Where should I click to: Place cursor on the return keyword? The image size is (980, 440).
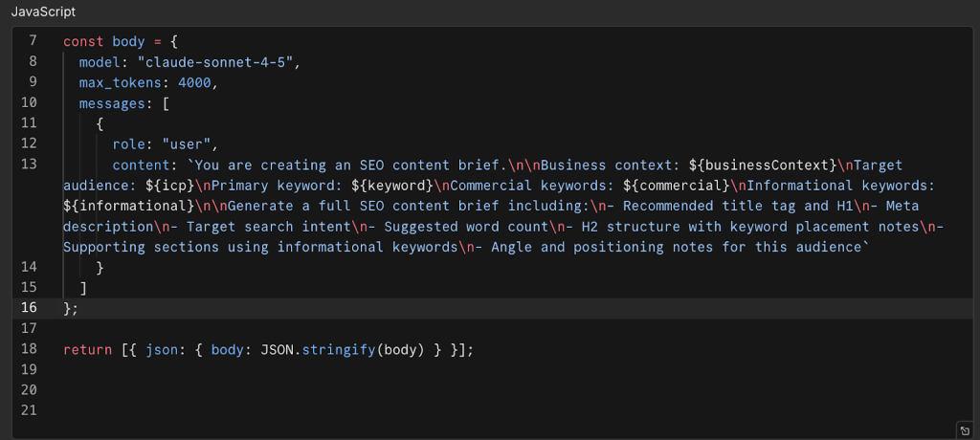point(88,349)
